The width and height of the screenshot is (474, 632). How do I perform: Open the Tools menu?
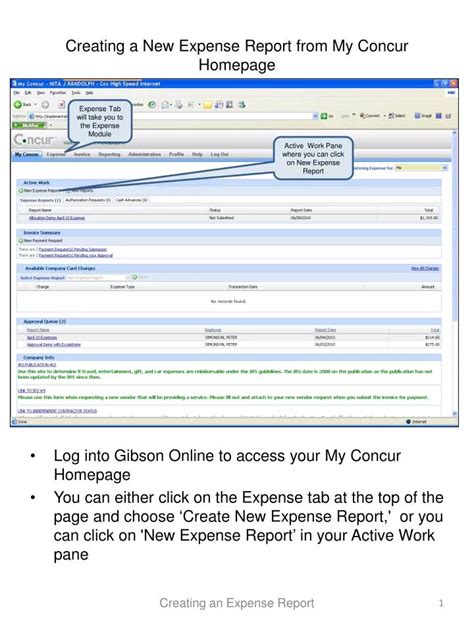tap(76, 93)
